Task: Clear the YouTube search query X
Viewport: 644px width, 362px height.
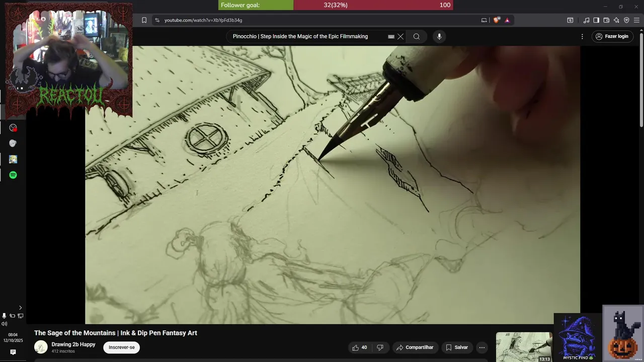Action: coord(400,36)
